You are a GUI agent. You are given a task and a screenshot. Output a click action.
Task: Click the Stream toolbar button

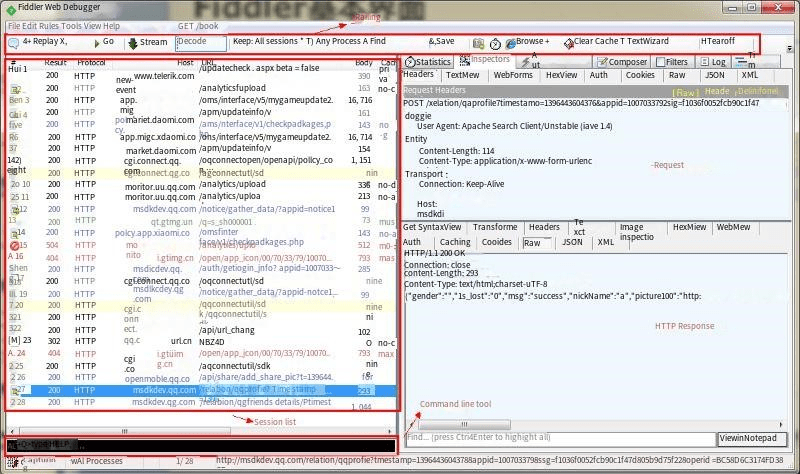click(147, 42)
